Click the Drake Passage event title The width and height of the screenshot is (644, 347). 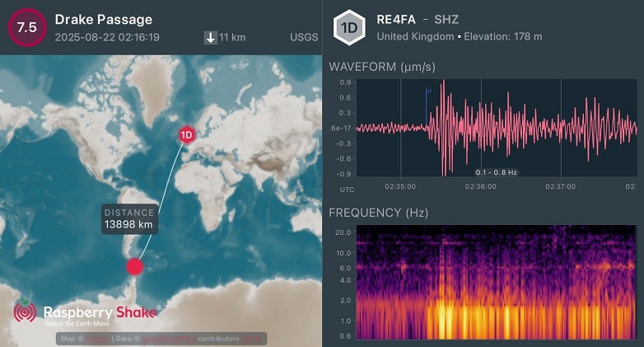103,19
